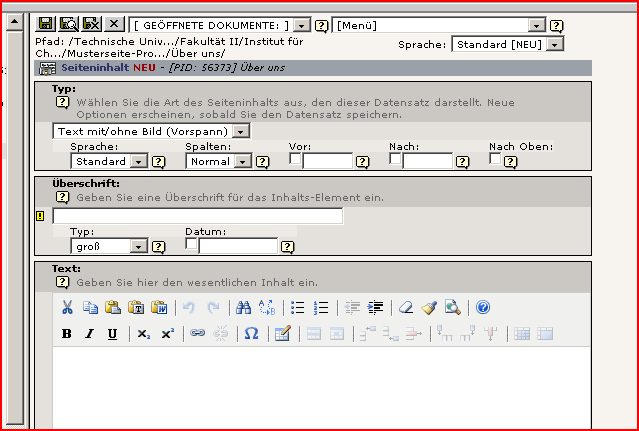Image resolution: width=639 pixels, height=431 pixels.
Task: Click the save document floppy icon
Action: tap(45, 24)
